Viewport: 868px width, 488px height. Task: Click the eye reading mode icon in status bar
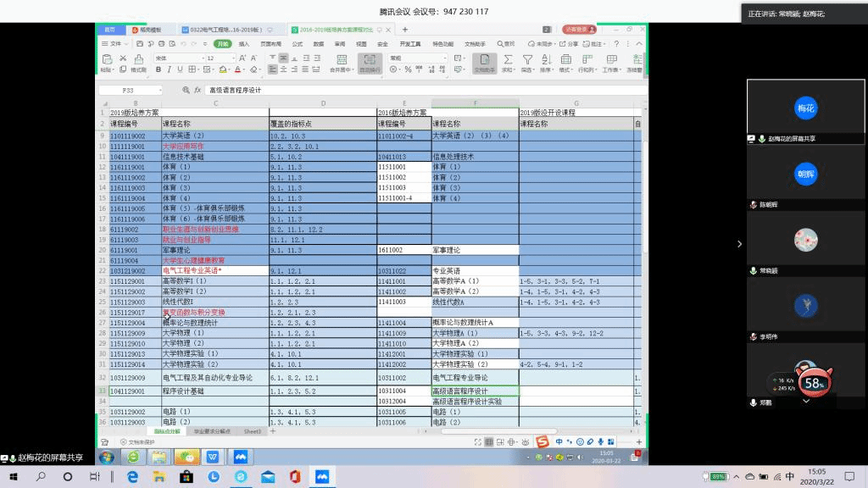click(526, 442)
